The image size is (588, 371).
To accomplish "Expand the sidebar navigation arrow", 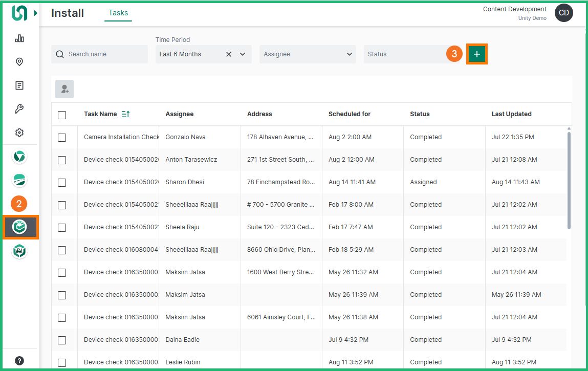I will point(36,13).
